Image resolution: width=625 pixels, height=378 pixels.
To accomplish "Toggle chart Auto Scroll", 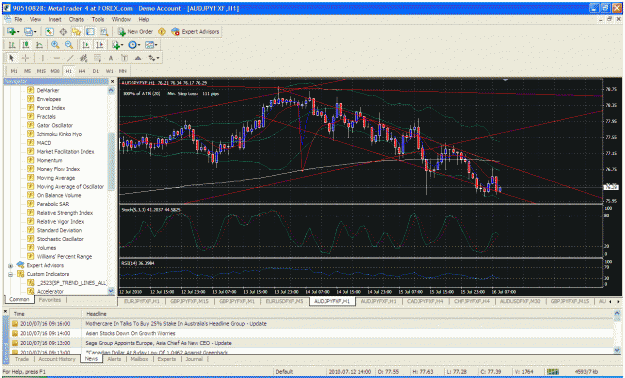I will coord(85,45).
